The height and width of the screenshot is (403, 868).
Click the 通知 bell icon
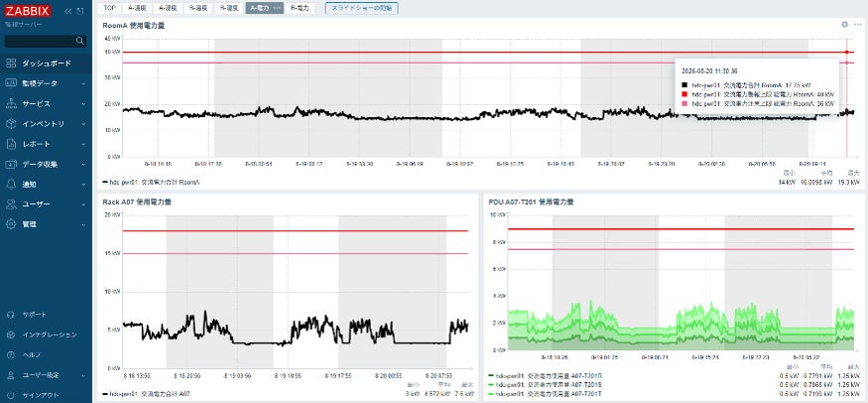click(x=11, y=184)
